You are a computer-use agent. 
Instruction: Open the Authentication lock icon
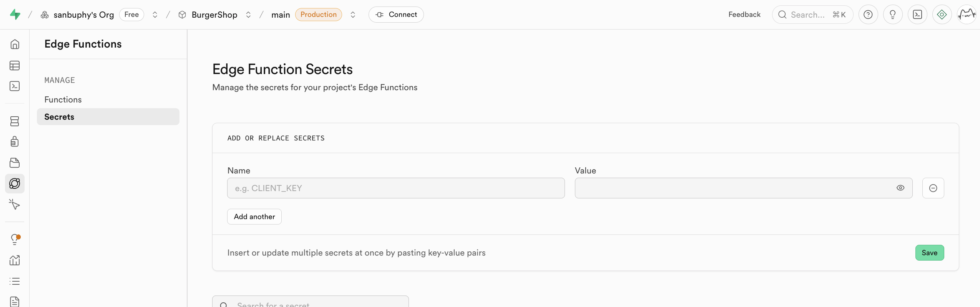(15, 142)
